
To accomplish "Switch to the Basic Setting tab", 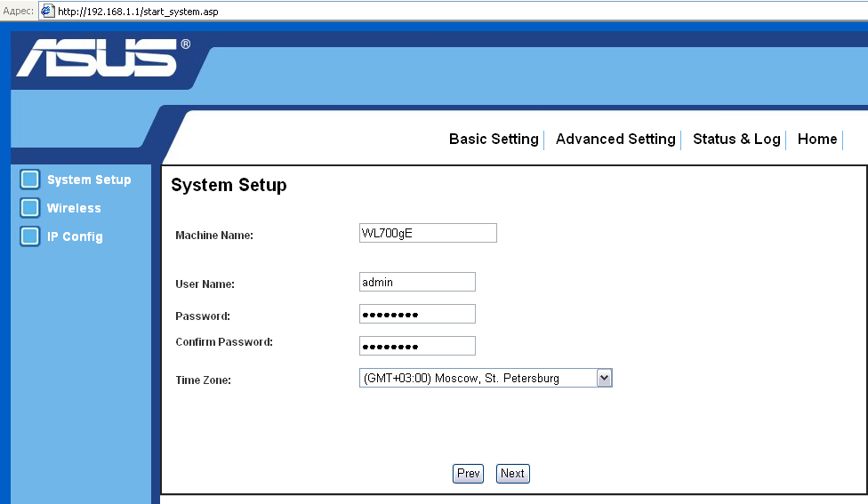I will coord(494,139).
